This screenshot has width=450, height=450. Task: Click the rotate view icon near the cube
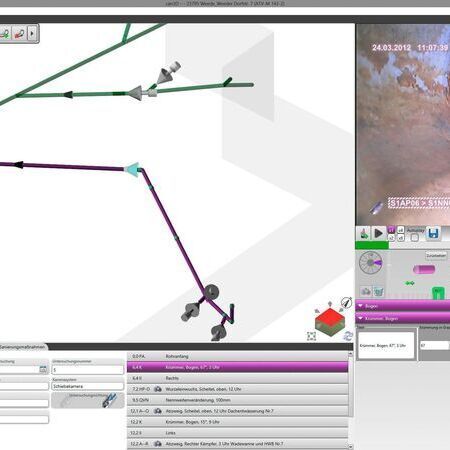348,336
